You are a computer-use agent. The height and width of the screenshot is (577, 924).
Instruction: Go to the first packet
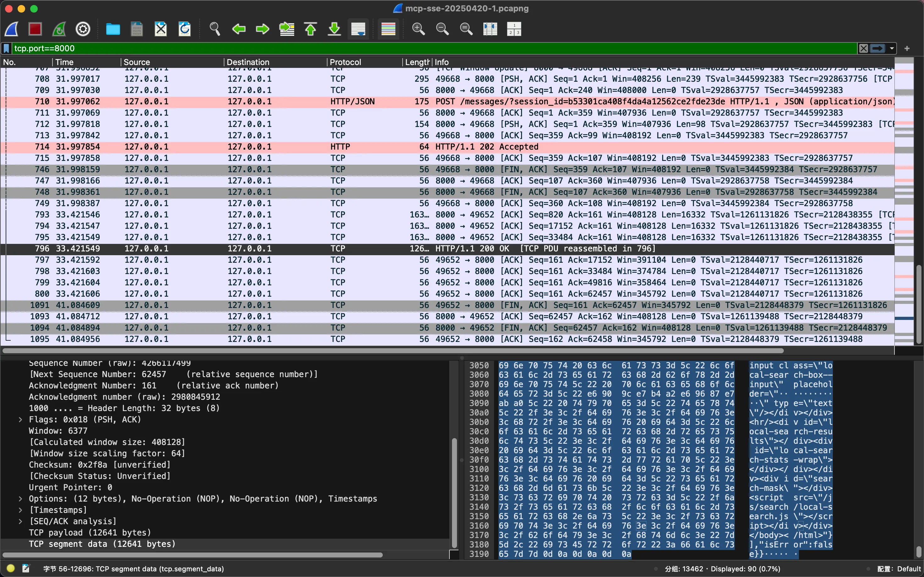click(x=311, y=29)
